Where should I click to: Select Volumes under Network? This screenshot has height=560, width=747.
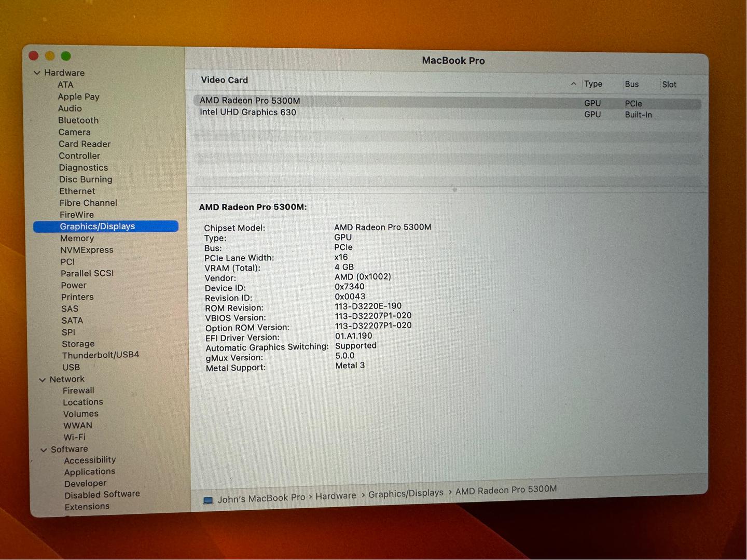(81, 414)
